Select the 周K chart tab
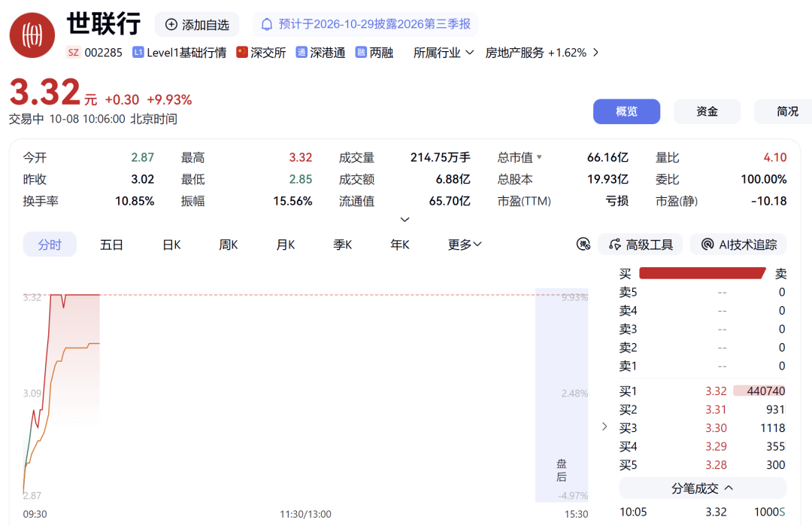This screenshot has width=812, height=526. point(229,245)
